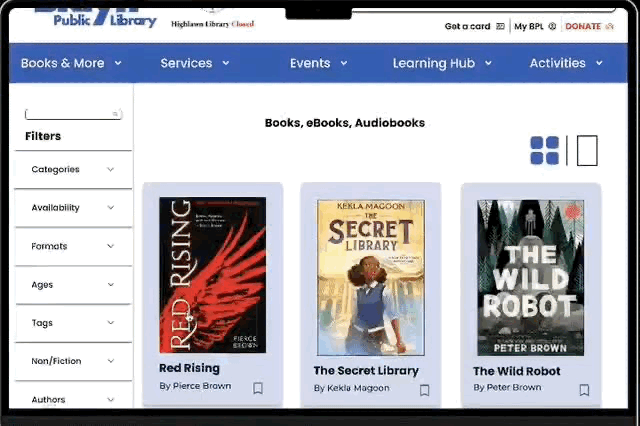Switch to single-column list view
Screen dimensions: 640x426
tap(587, 151)
